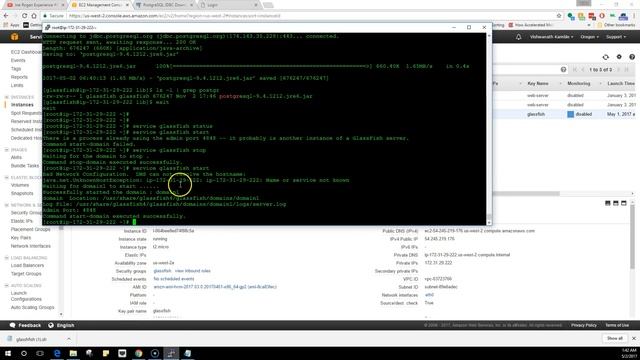This screenshot has height=360, width=640.
Task: Open Terms of Use footer link
Action: (x=617, y=325)
